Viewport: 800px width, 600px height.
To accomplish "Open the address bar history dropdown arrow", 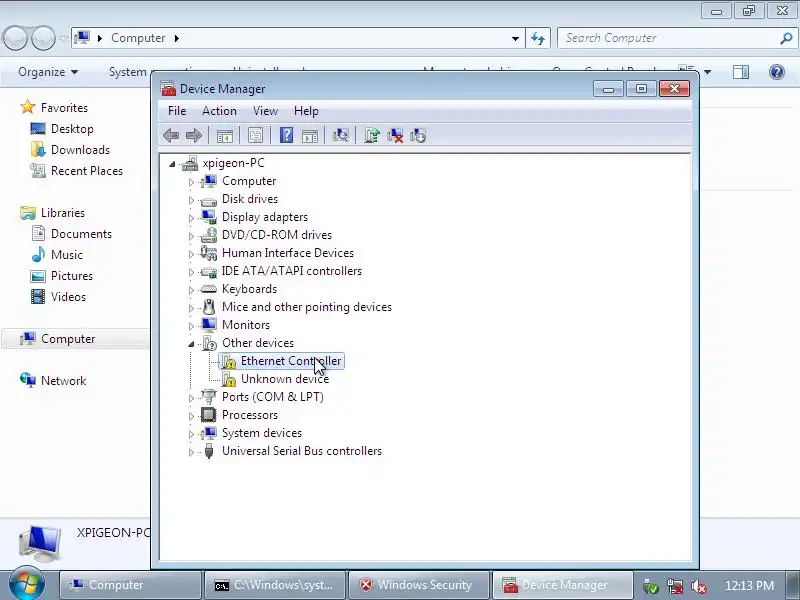I will tap(515, 38).
